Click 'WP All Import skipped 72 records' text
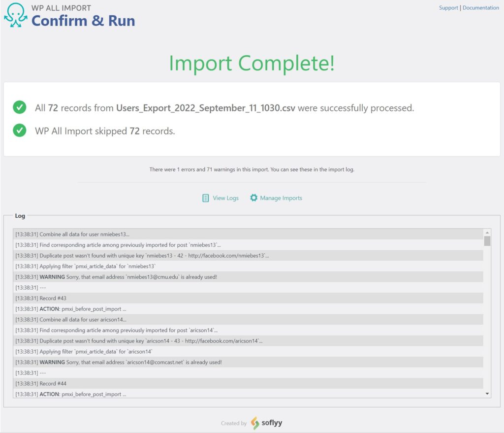Viewport: 504px width, 433px height. pos(105,131)
